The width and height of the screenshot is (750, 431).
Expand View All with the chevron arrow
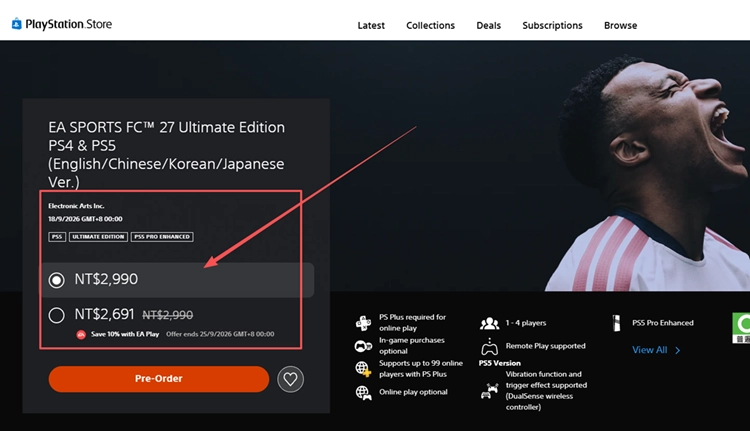[x=677, y=351]
